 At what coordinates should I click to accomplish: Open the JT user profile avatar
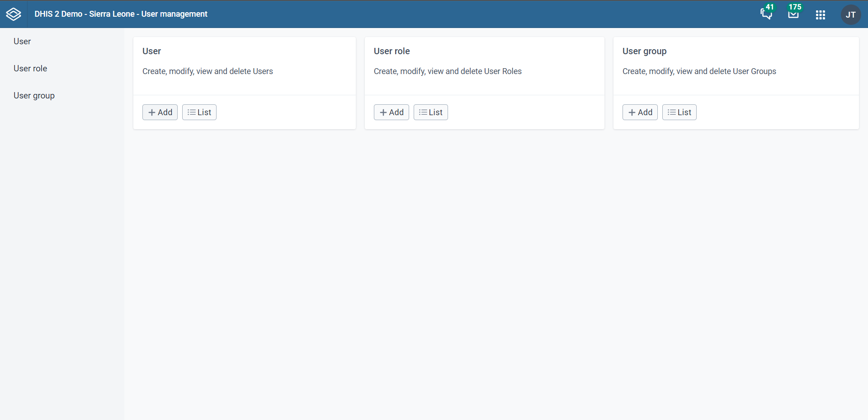(x=850, y=15)
